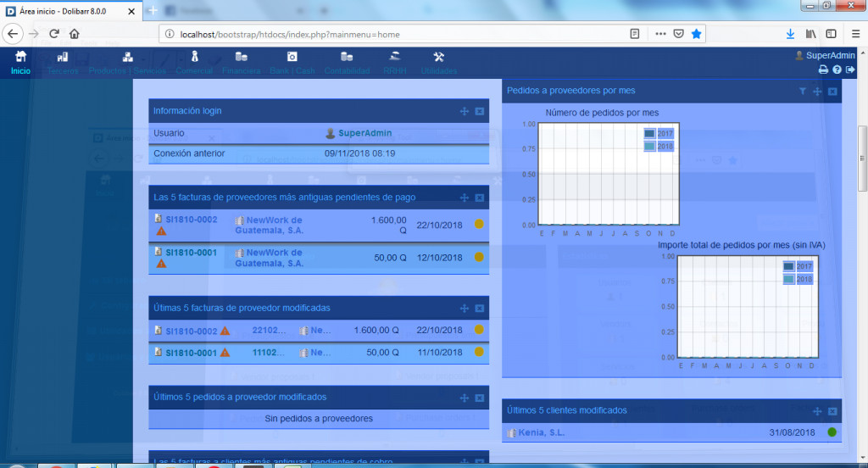
Task: Open the Contabilidad menu
Action: pos(347,63)
